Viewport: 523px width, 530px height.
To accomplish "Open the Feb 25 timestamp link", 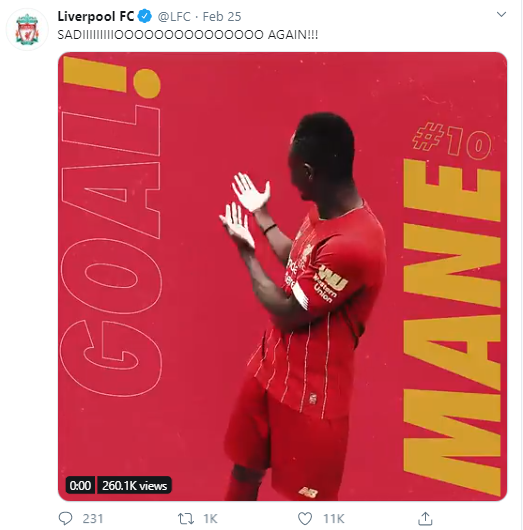I will point(222,17).
